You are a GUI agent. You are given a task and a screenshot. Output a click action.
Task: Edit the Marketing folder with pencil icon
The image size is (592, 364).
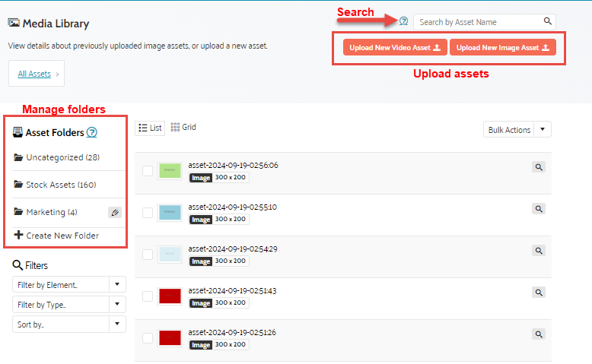(x=114, y=213)
